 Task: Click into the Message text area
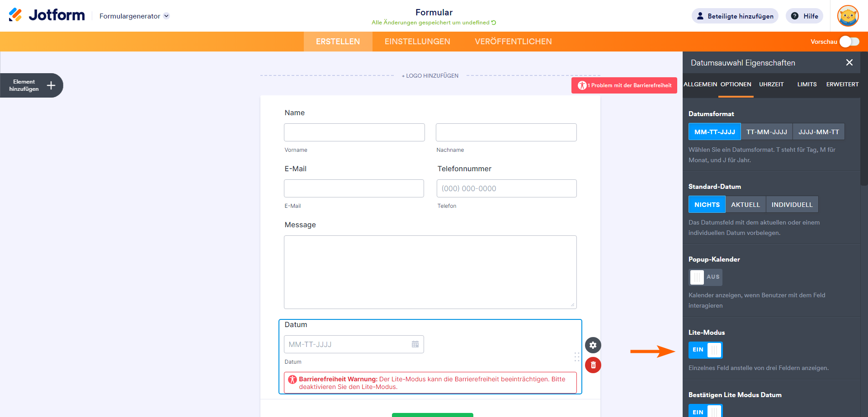tap(430, 272)
